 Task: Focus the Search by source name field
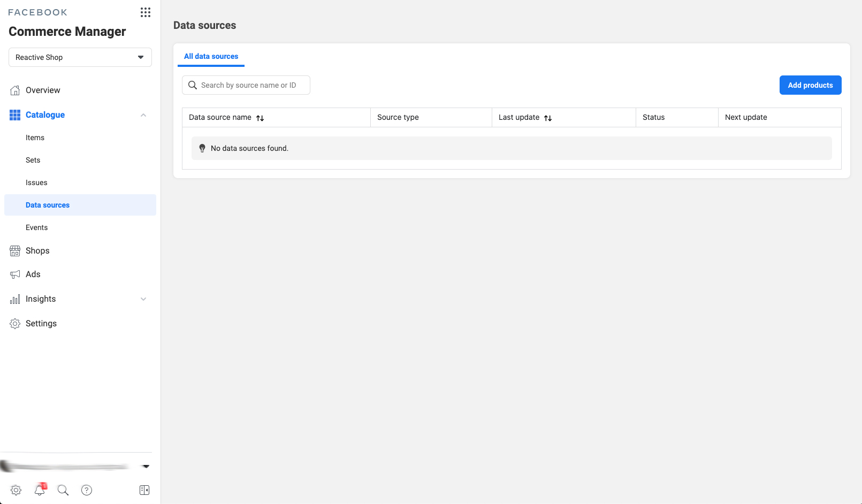coord(246,85)
